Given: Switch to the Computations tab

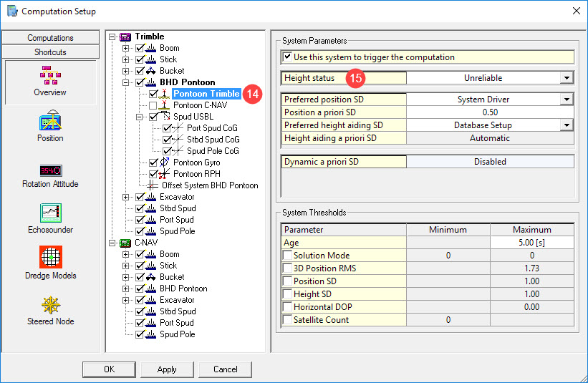Looking at the screenshot, I should click(50, 38).
